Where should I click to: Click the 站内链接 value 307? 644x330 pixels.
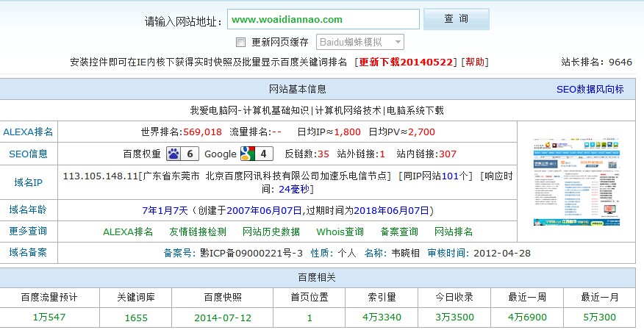tap(448, 154)
